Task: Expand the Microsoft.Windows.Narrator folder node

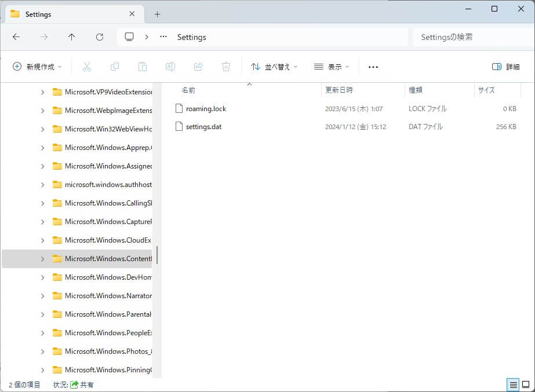Action: click(43, 296)
